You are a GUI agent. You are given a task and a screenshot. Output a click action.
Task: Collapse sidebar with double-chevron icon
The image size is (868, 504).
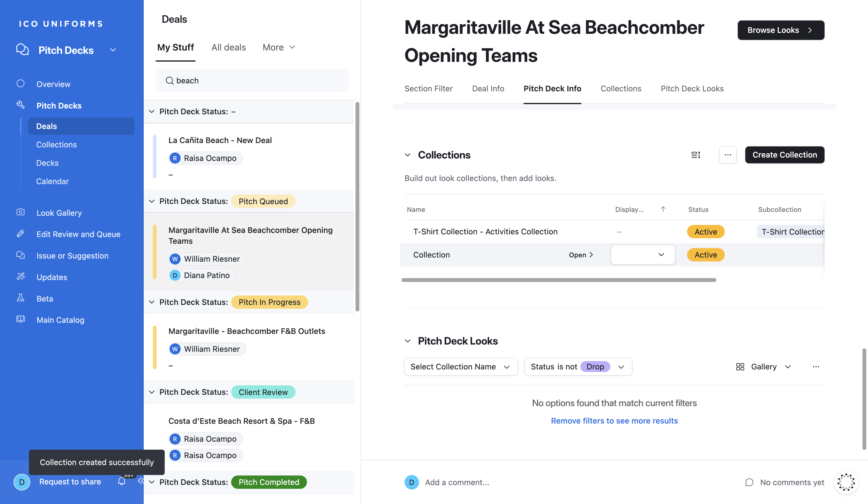tap(141, 481)
